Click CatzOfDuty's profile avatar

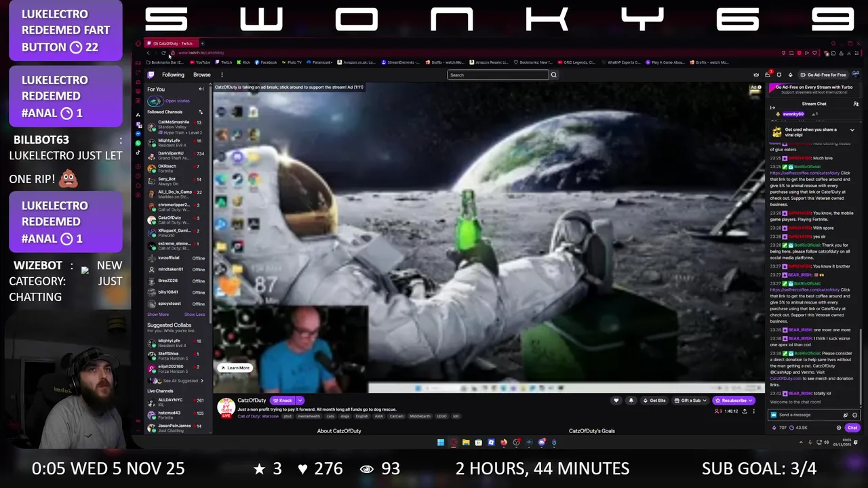point(226,407)
